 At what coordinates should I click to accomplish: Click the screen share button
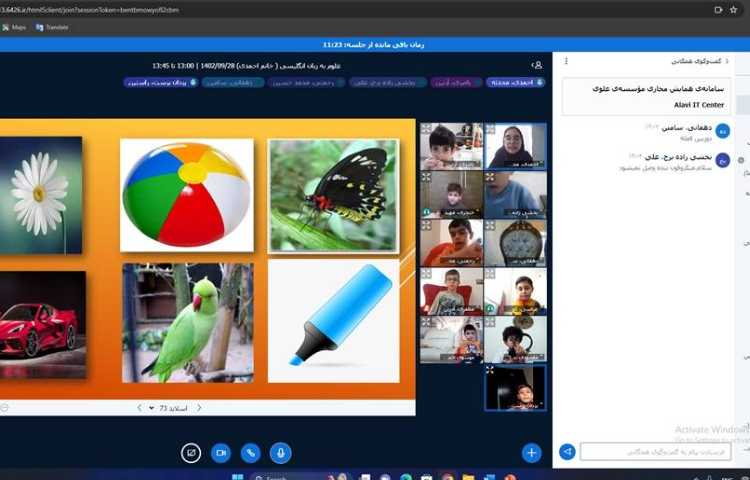pos(190,453)
